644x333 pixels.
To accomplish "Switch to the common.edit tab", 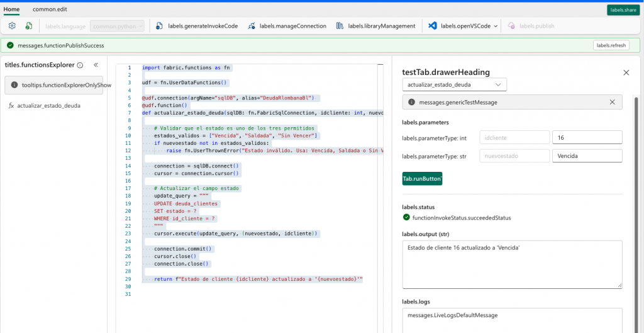I will tap(49, 9).
